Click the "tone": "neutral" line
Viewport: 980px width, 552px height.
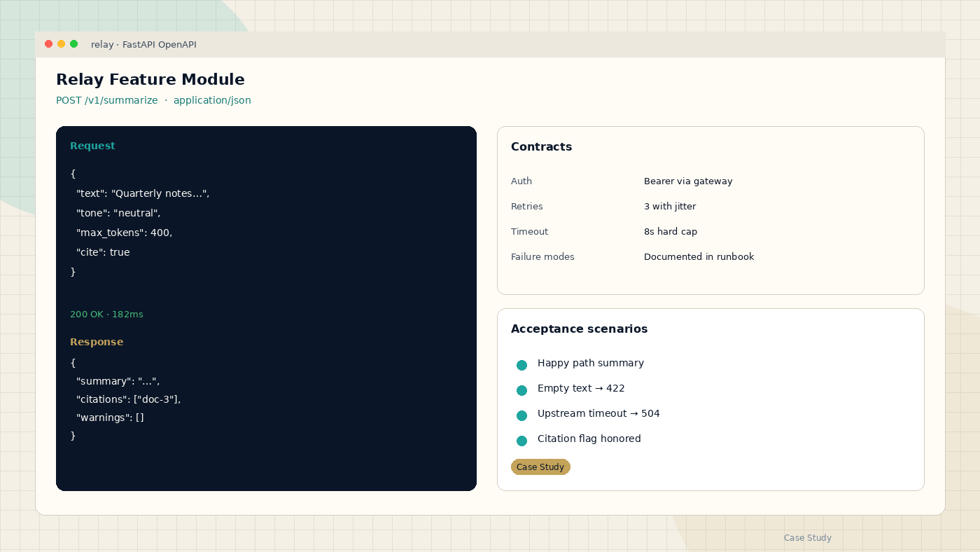point(118,213)
